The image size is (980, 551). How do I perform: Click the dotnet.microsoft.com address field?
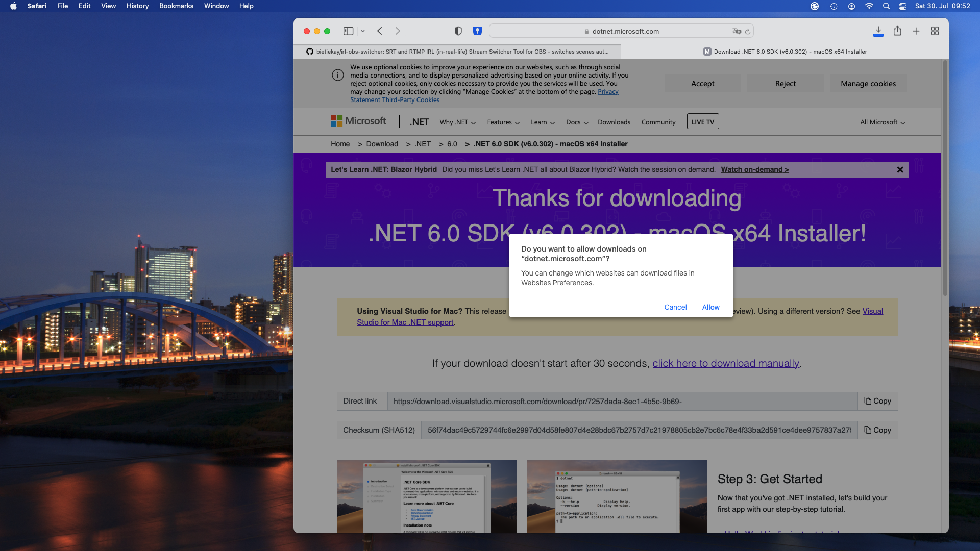click(x=621, y=31)
